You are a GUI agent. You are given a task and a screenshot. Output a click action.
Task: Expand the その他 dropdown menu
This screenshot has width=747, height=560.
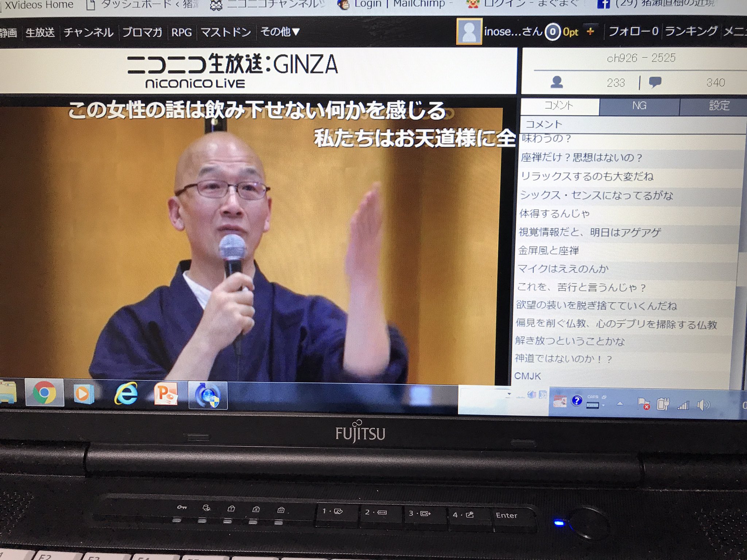280,32
